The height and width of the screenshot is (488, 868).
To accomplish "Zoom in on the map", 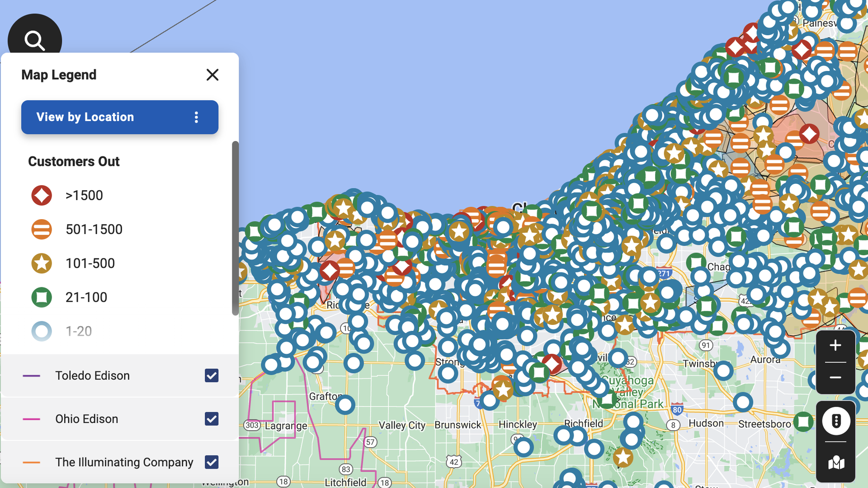I will pos(835,346).
